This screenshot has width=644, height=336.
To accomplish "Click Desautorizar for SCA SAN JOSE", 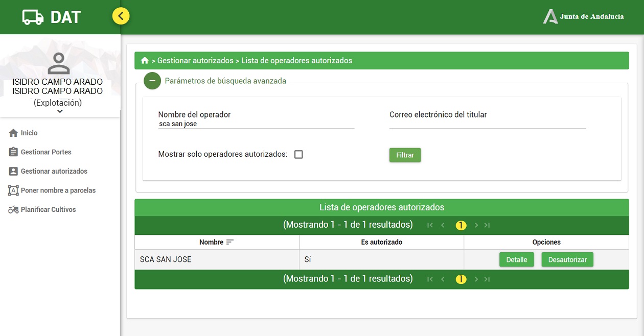I will [x=567, y=259].
